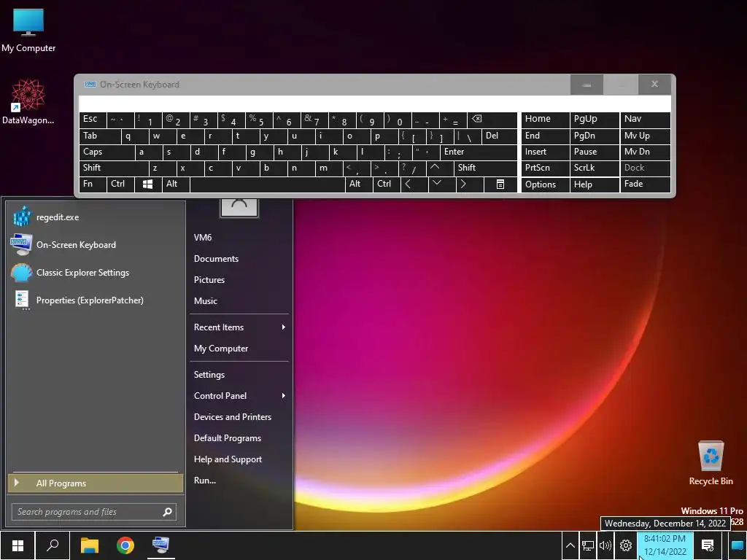The width and height of the screenshot is (747, 560).
Task: Click the PrtScn key on keyboard
Action: 545,168
